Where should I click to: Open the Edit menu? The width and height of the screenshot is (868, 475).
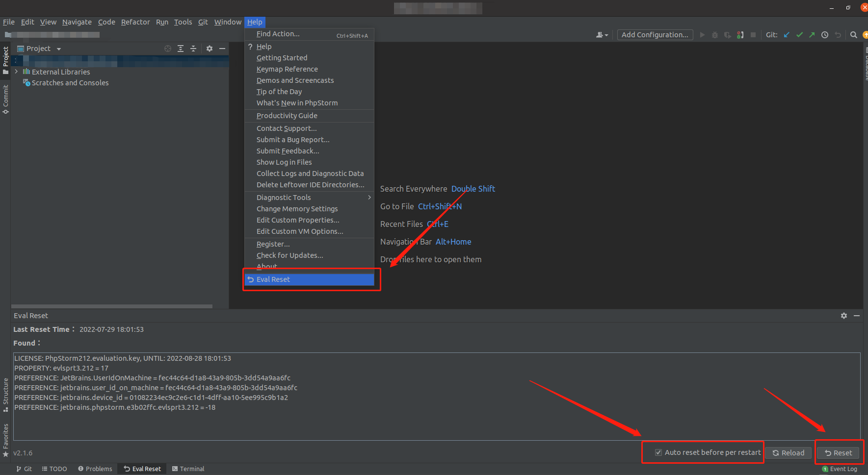click(27, 22)
